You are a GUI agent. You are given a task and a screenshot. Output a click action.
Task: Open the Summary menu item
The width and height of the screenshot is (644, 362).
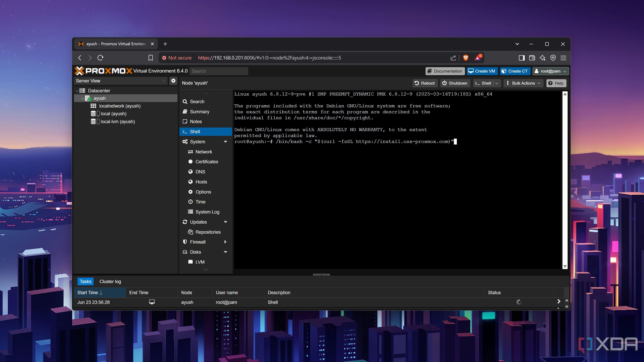[x=206, y=112]
